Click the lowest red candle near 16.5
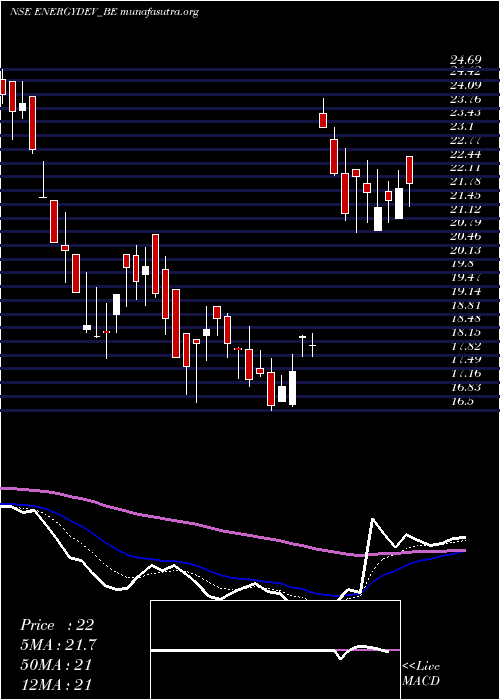The height and width of the screenshot is (700, 500). pyautogui.click(x=271, y=389)
